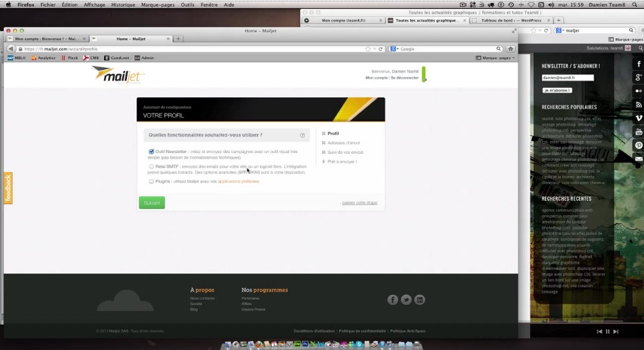Open Google Plus icon in Team8 sidebar

(639, 77)
